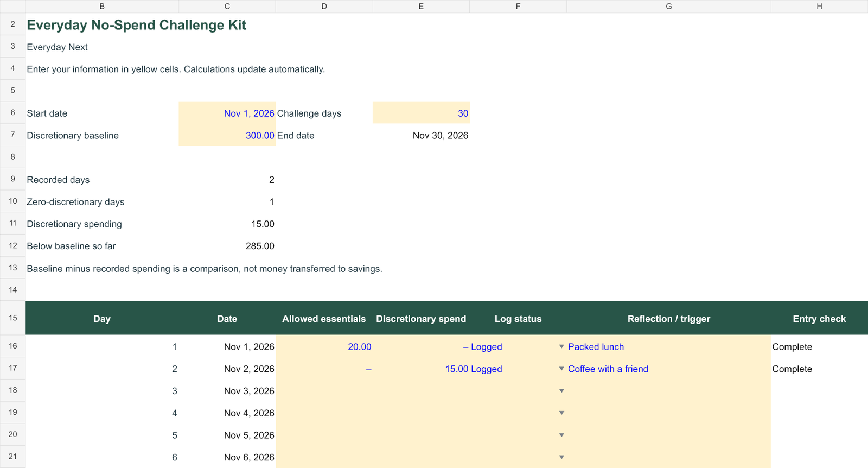
Task: Click the Nov 6, 2026 date cell
Action: click(227, 457)
